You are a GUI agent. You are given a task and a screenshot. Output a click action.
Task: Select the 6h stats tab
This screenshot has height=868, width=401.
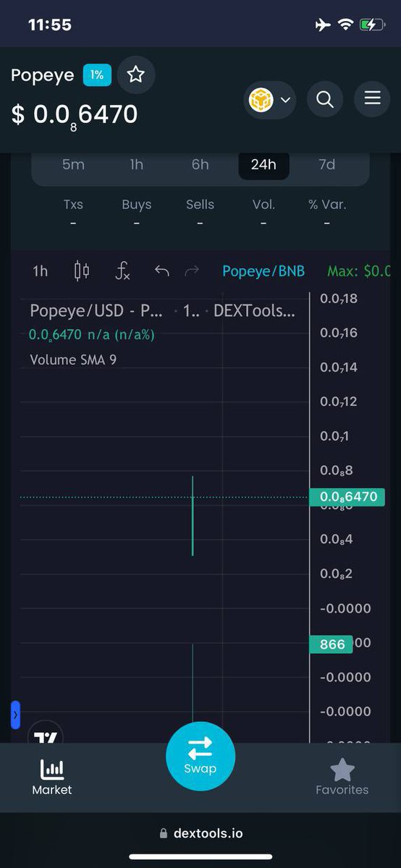coord(200,165)
